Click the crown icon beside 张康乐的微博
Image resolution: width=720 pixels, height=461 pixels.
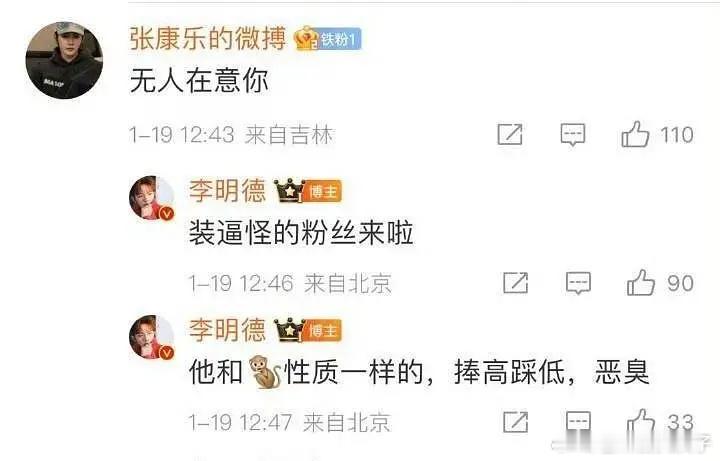click(306, 39)
